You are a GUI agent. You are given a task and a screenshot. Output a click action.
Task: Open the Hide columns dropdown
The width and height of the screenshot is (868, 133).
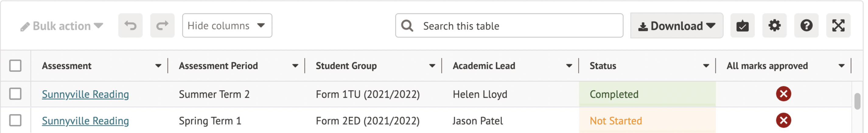tap(227, 26)
